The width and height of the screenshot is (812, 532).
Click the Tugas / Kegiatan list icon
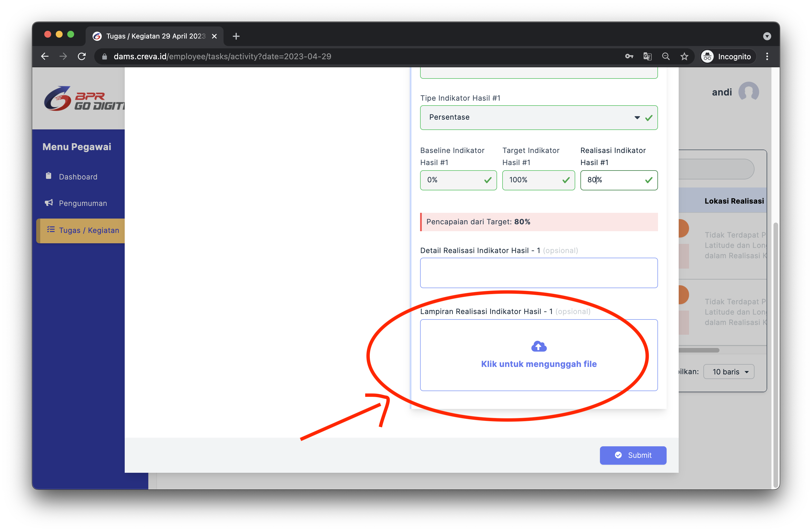pos(51,229)
